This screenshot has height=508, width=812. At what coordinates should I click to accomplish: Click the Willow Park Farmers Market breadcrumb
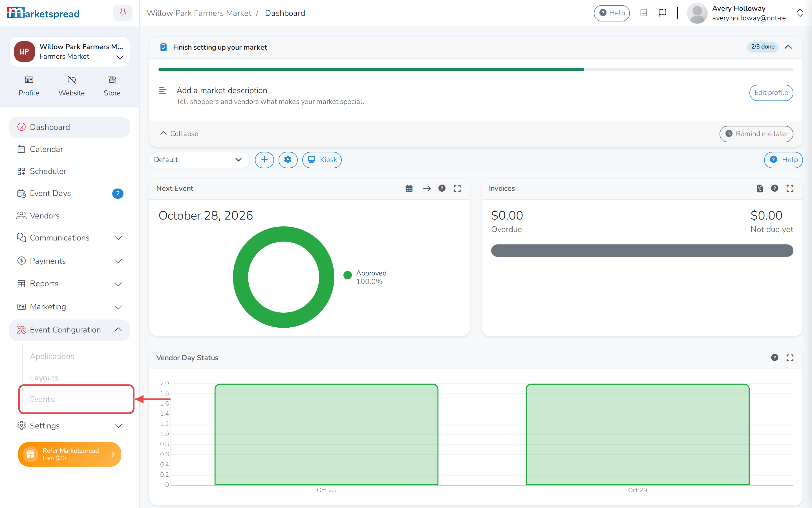tap(199, 13)
